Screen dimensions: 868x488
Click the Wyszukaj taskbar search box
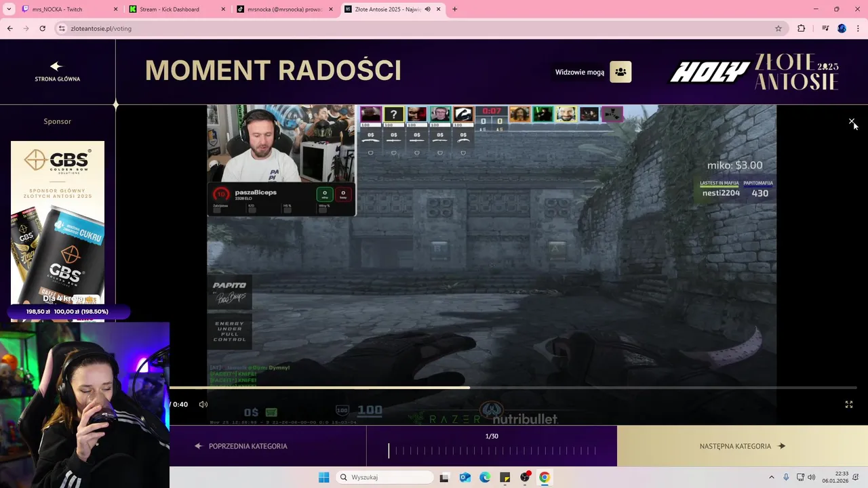(384, 477)
